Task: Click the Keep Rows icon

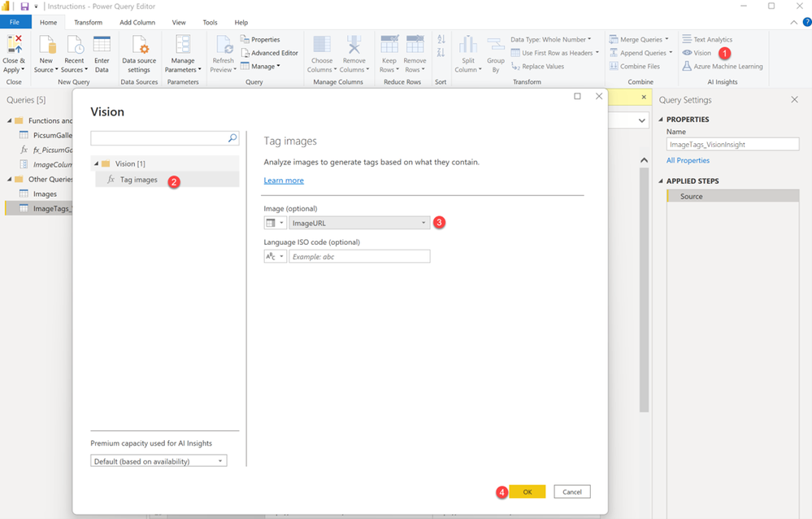Action: (x=389, y=45)
